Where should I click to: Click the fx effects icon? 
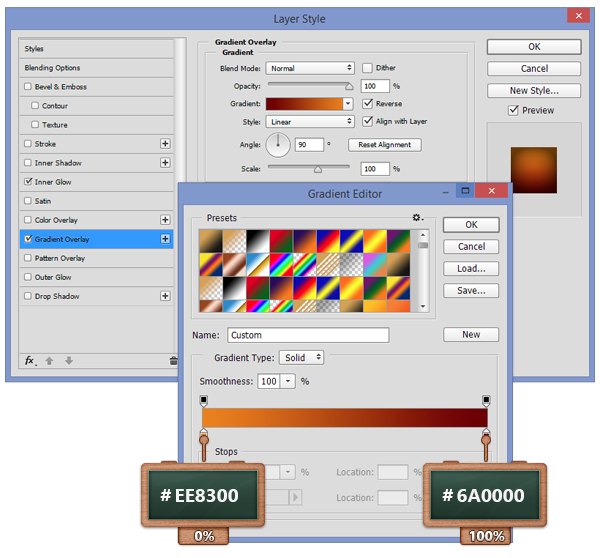pos(31,360)
